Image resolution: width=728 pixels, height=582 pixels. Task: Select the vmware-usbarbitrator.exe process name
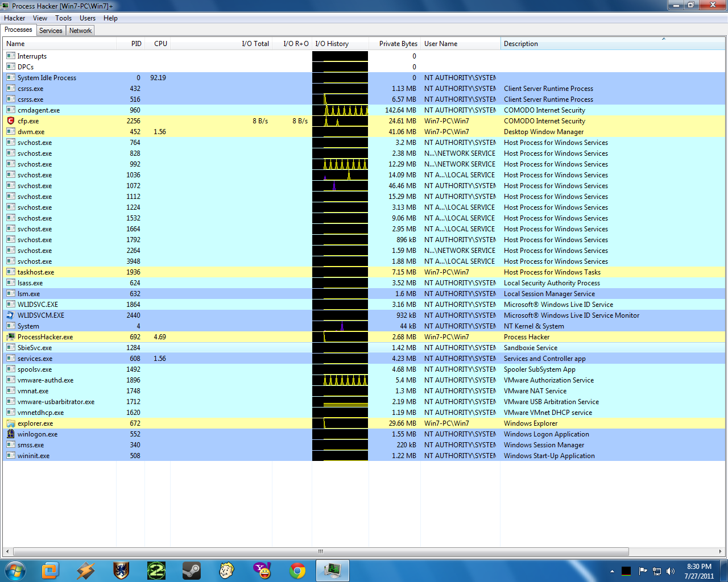(56, 402)
